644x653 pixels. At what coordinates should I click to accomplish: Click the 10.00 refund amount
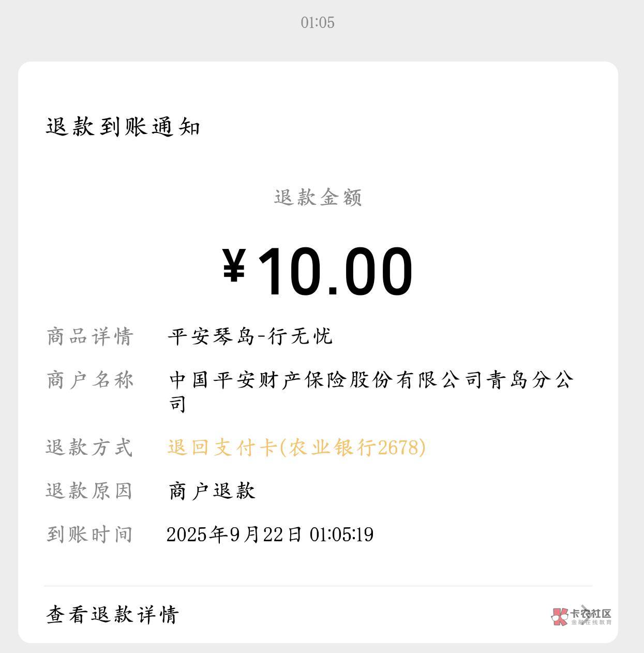(x=335, y=272)
